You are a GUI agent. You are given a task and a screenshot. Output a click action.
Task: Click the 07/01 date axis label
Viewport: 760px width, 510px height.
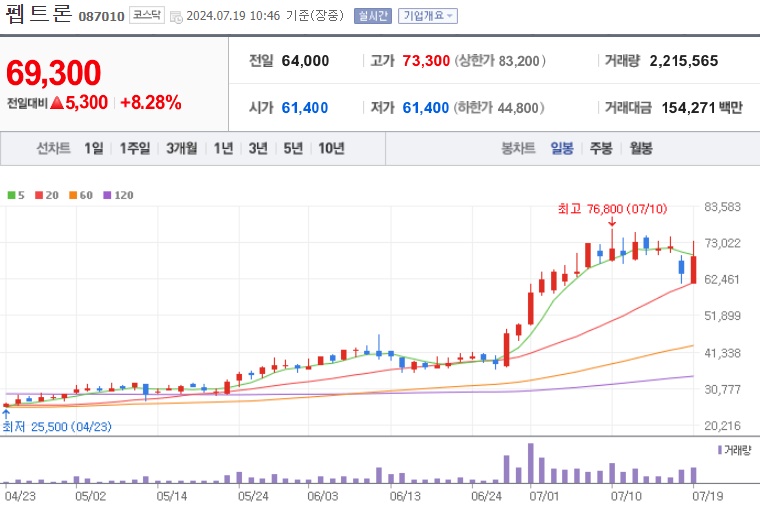pos(544,496)
